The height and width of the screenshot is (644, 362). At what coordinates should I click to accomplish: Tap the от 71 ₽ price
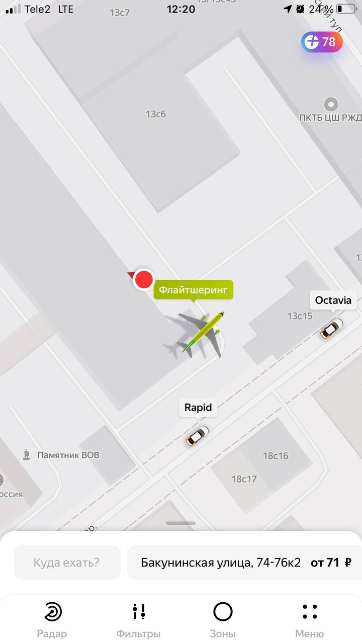click(x=331, y=562)
